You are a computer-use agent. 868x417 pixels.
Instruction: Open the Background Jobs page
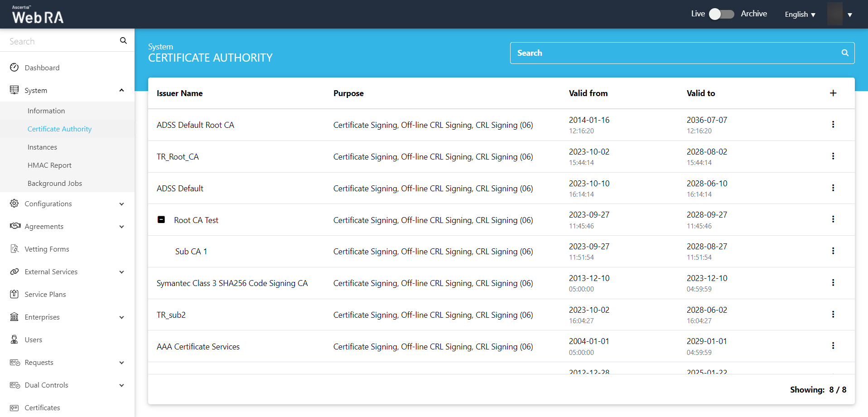[55, 184]
